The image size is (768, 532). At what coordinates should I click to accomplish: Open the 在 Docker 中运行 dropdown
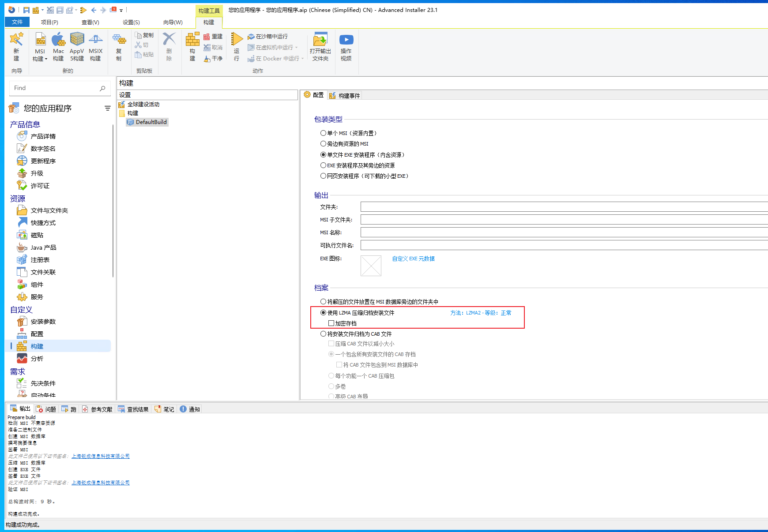(x=302, y=58)
